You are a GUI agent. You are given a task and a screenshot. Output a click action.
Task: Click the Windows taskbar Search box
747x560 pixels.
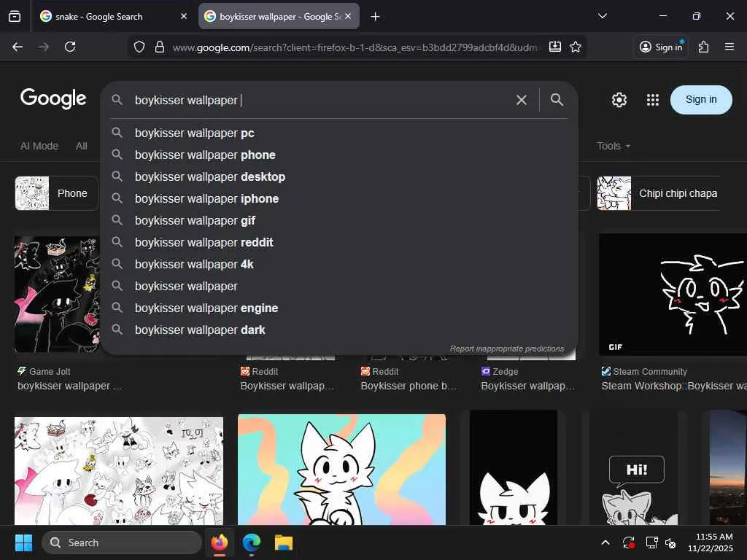[x=122, y=542]
